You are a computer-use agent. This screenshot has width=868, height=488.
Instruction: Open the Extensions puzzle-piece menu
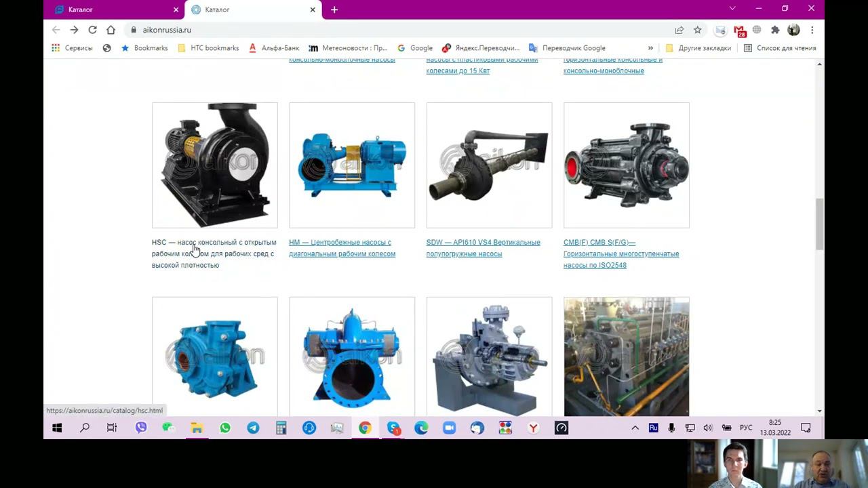[x=775, y=30]
